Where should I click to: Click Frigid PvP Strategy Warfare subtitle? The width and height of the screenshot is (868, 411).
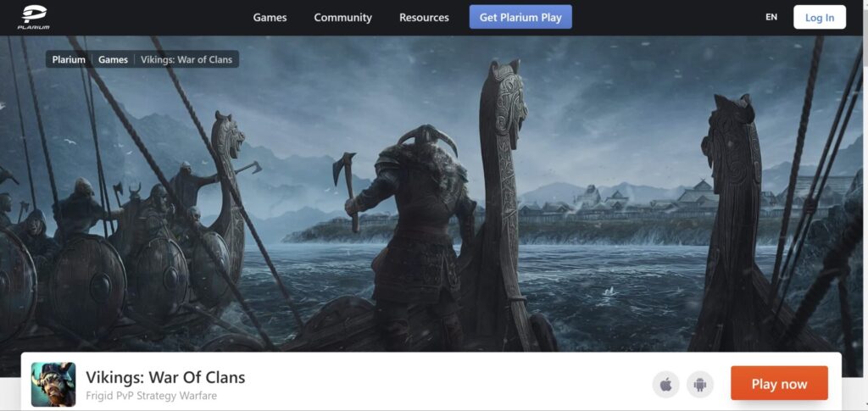(151, 396)
